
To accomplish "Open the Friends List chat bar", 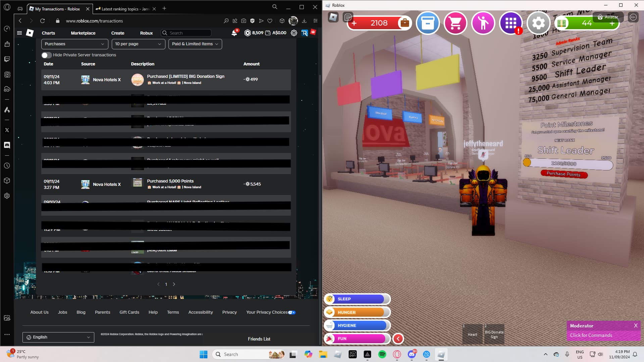I will pos(259,339).
